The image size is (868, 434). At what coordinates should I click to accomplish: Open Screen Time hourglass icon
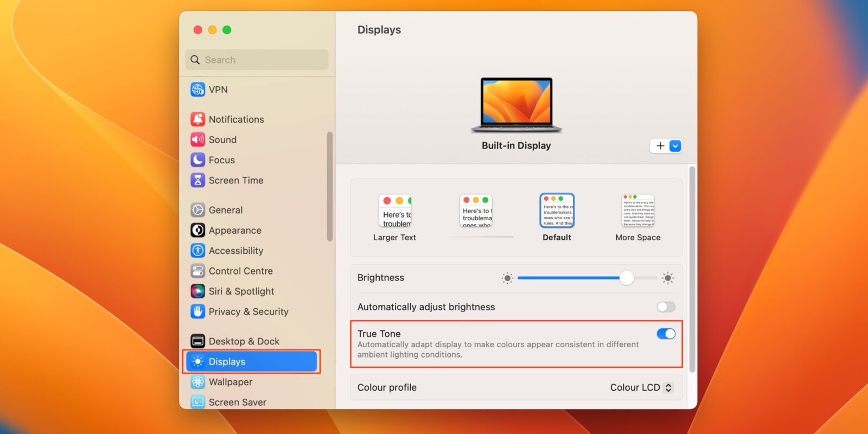click(197, 180)
